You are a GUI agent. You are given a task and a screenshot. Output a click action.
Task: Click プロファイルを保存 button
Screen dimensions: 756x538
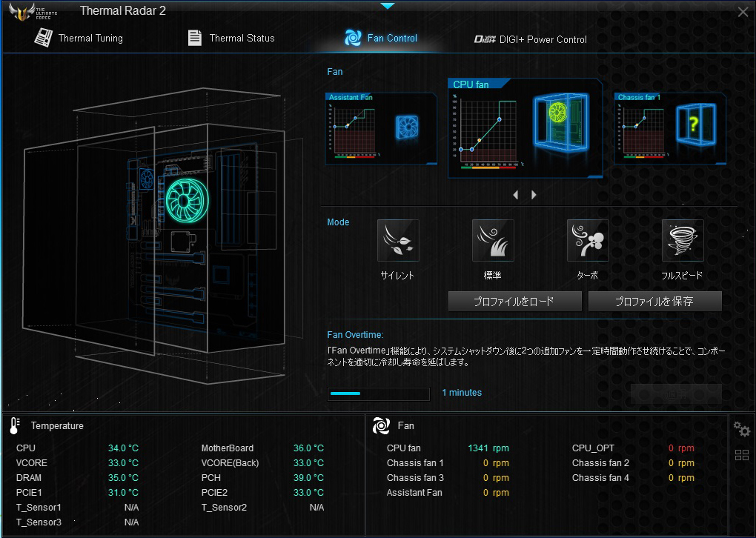coord(654,302)
